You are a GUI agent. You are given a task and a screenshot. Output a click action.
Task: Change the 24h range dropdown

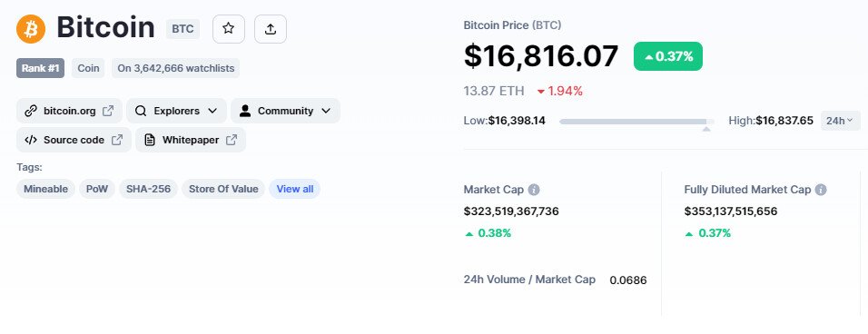[x=841, y=121]
